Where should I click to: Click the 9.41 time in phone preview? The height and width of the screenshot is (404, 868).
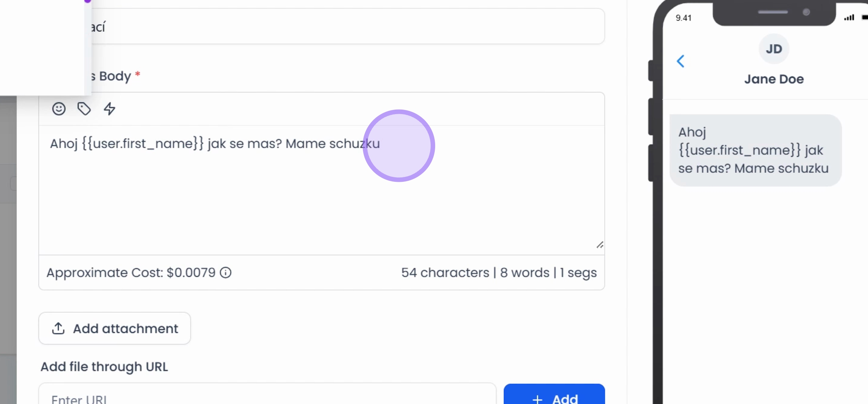tap(683, 18)
